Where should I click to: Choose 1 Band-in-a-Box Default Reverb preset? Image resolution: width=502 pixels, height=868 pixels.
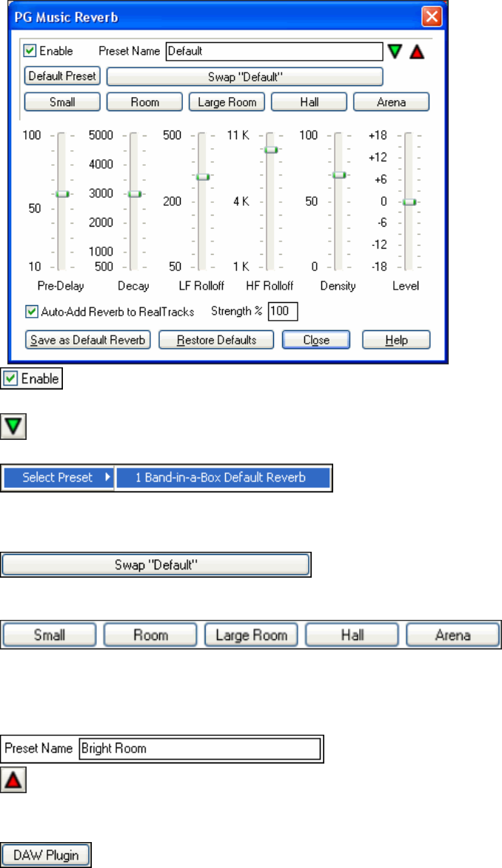tap(223, 478)
